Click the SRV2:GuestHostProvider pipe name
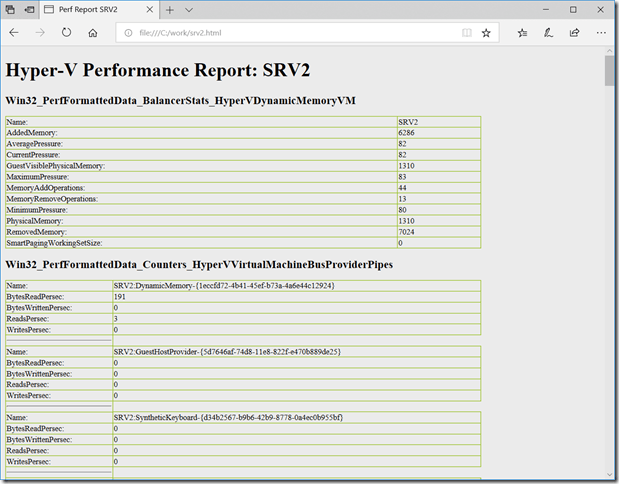 click(227, 351)
